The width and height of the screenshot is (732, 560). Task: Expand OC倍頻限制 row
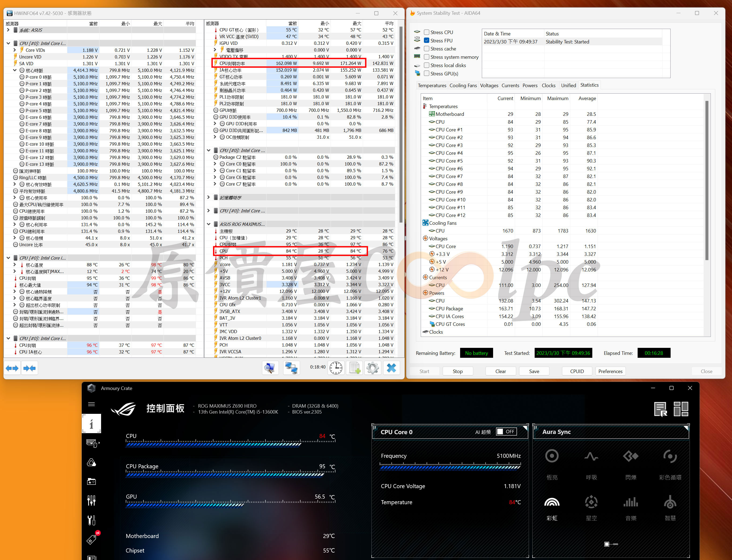coord(215,137)
